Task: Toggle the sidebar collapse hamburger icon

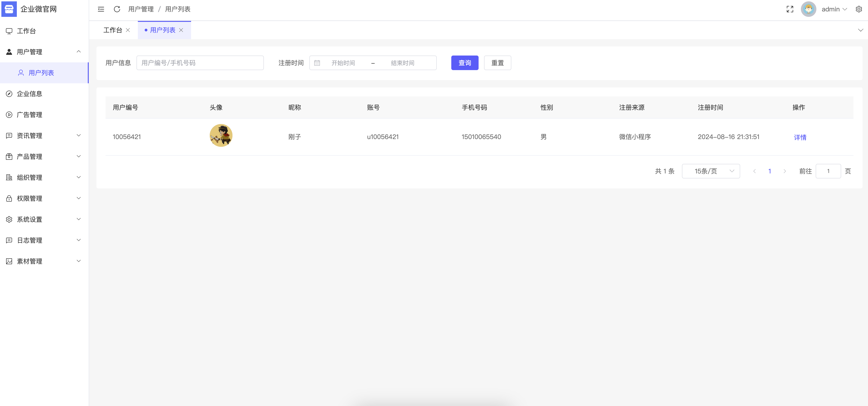Action: coord(101,9)
